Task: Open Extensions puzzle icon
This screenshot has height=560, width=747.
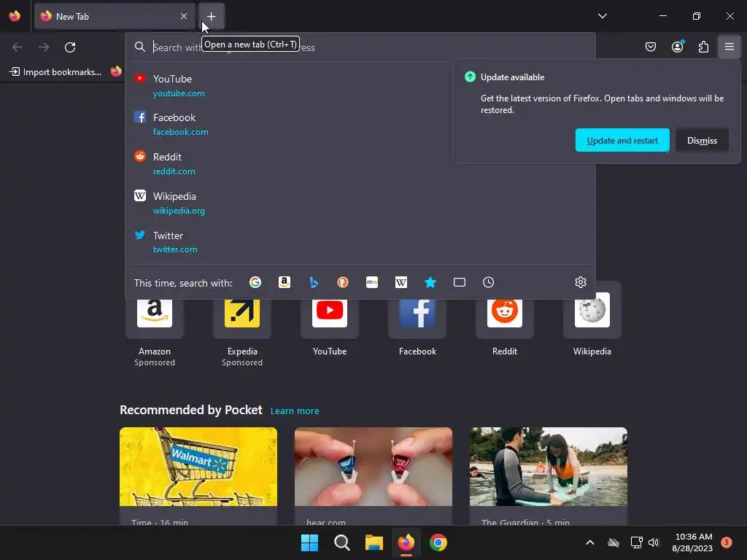Action: 703,47
